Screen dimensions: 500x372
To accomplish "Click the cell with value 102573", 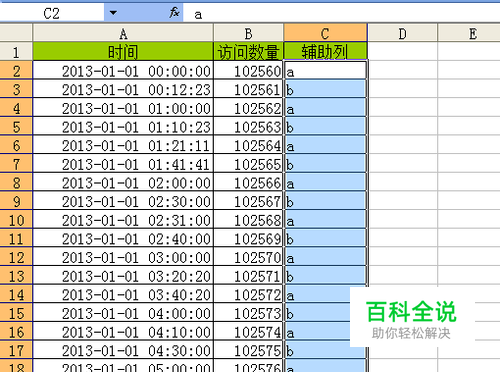I will coord(248,313).
